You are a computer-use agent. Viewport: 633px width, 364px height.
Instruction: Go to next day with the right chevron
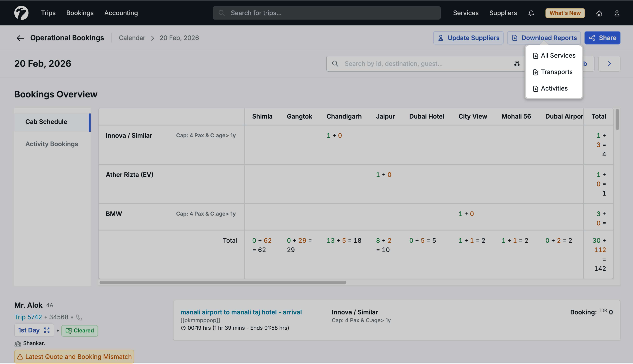point(609,64)
